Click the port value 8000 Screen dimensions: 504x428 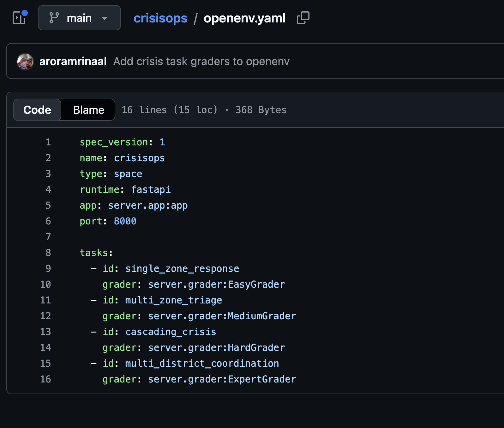point(125,221)
